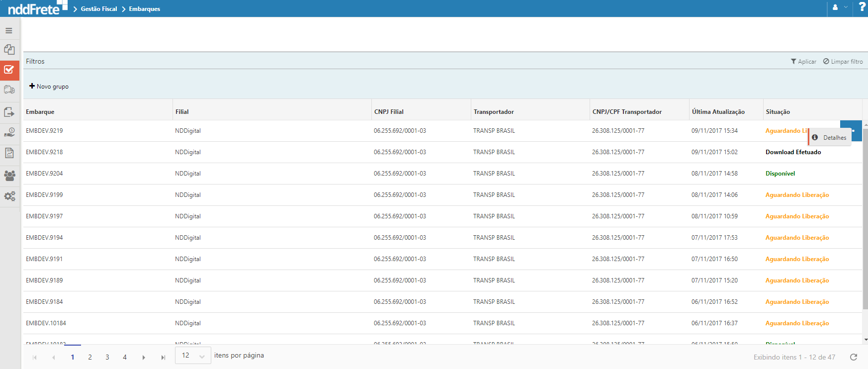The image size is (868, 369).
Task: Open the documents copy icon in sidebar
Action: click(9, 50)
